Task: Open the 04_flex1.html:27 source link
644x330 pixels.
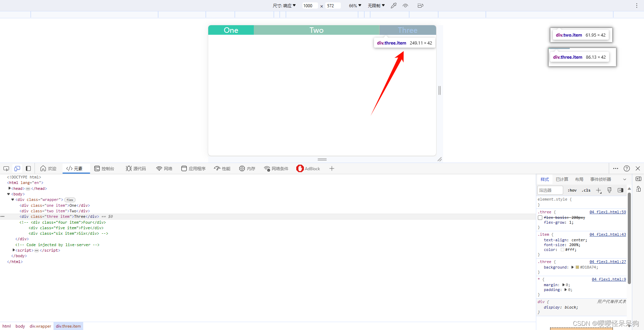Action: point(608,262)
